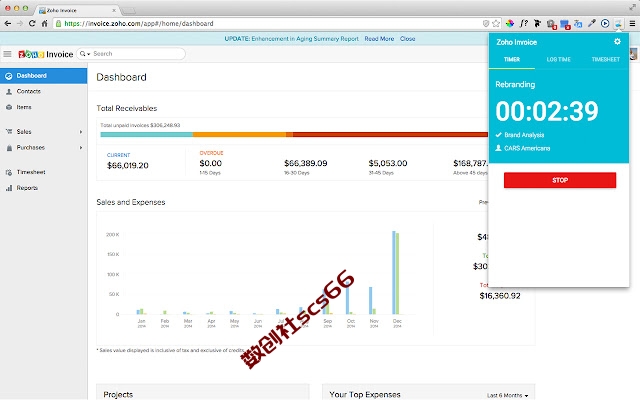
Task: Expand the Purchases sidebar section
Action: [43, 148]
